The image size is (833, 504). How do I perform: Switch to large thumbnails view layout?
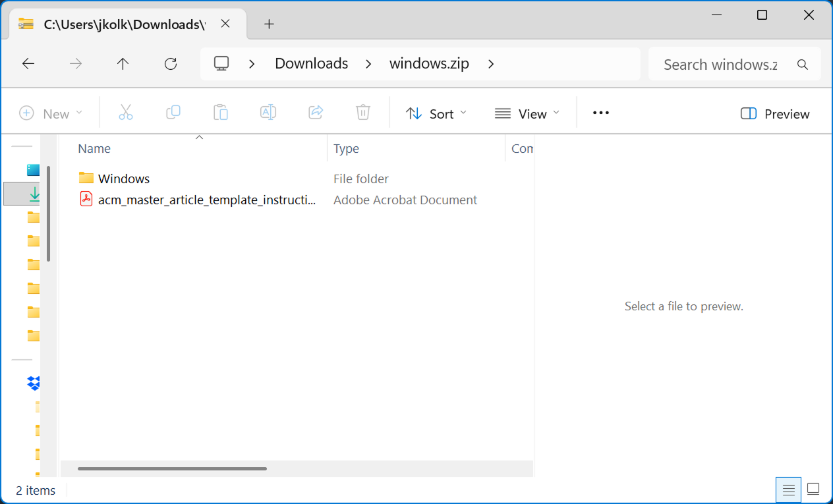(813, 490)
